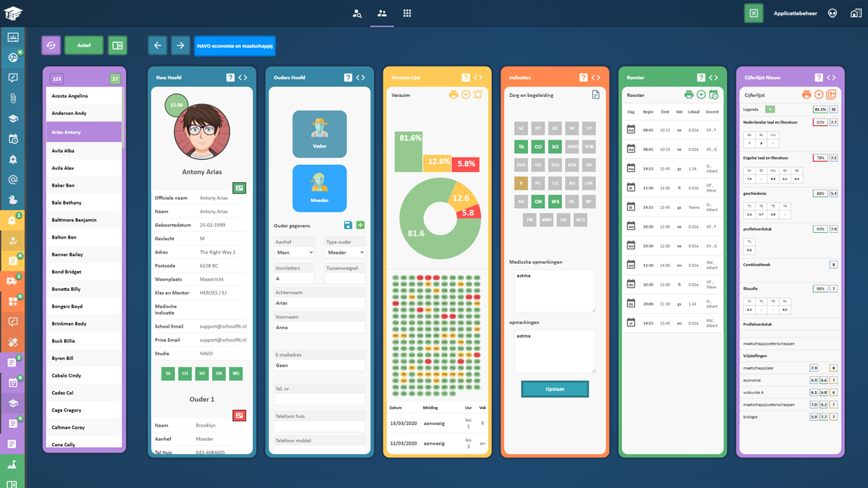
Task: Click the red 5.8% absence bar
Action: [x=466, y=164]
